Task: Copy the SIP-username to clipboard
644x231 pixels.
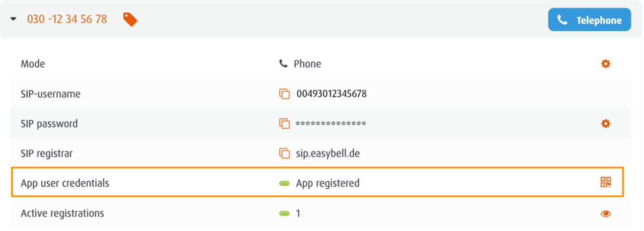Action: click(284, 94)
